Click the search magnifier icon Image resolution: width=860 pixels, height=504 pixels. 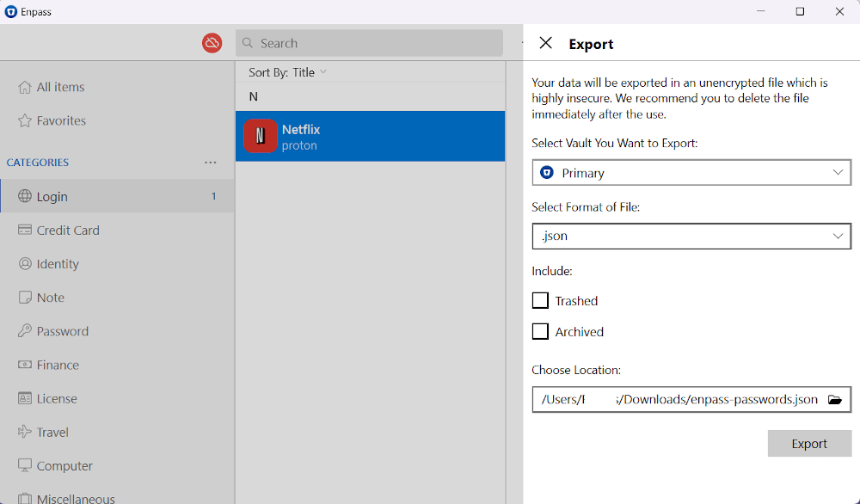click(248, 42)
